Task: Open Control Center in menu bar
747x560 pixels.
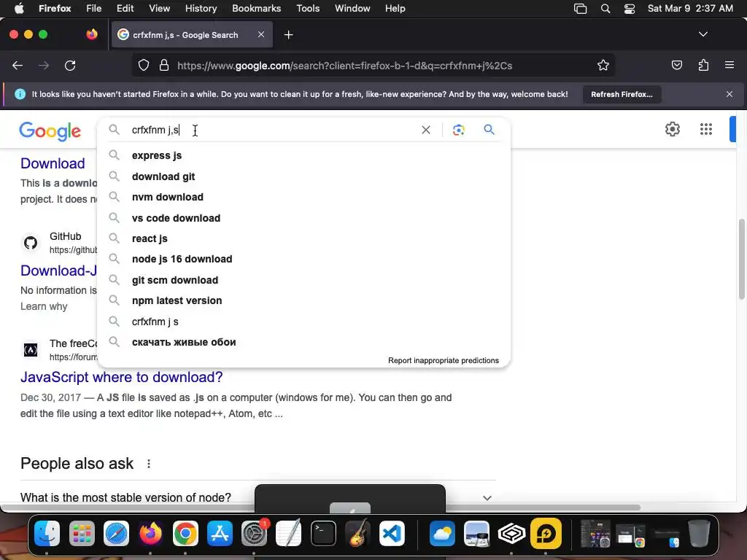Action: pos(630,9)
